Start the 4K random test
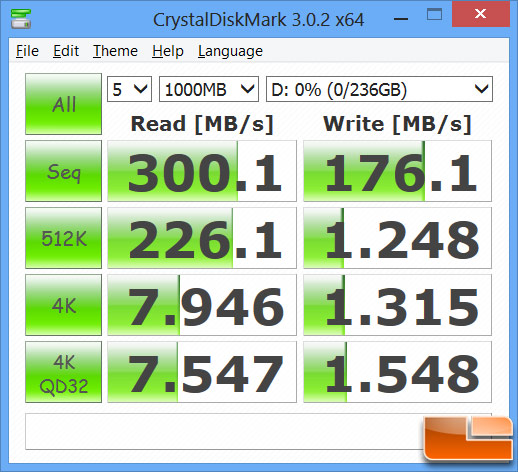Viewport: 518px width, 472px height. [63, 305]
